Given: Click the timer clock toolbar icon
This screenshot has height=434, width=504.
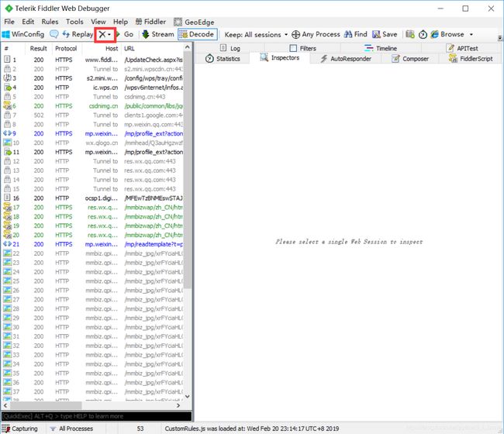Looking at the screenshot, I should pyautogui.click(x=423, y=34).
